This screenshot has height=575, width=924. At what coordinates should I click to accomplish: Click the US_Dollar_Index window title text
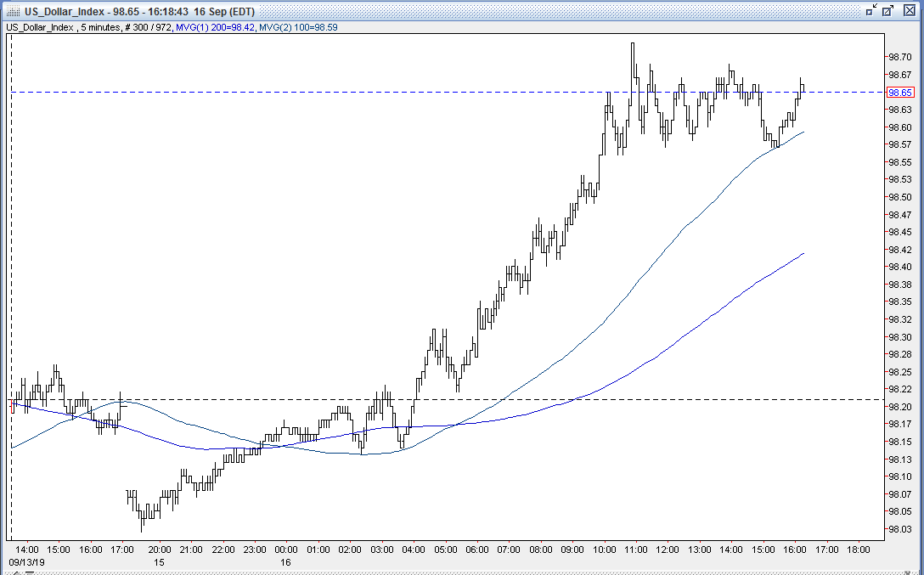(139, 11)
